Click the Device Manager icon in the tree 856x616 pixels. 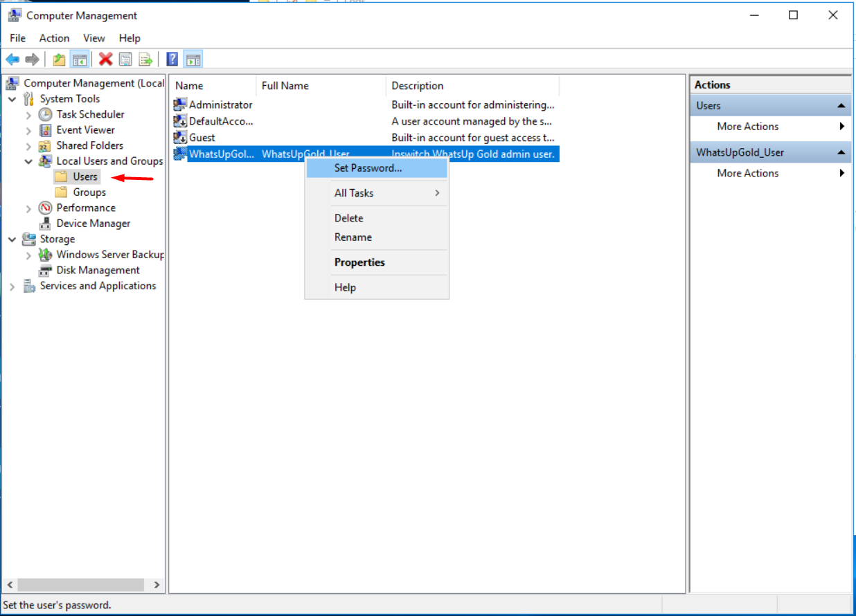click(45, 224)
